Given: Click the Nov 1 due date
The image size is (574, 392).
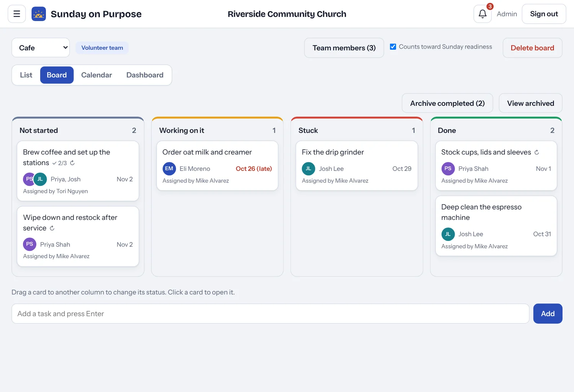Looking at the screenshot, I should tap(543, 169).
